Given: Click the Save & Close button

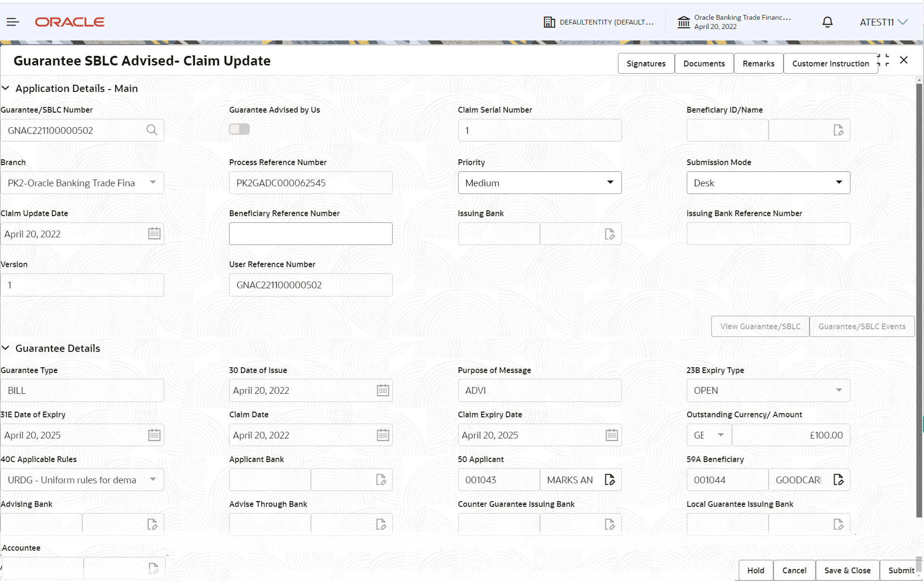Looking at the screenshot, I should pyautogui.click(x=847, y=570).
